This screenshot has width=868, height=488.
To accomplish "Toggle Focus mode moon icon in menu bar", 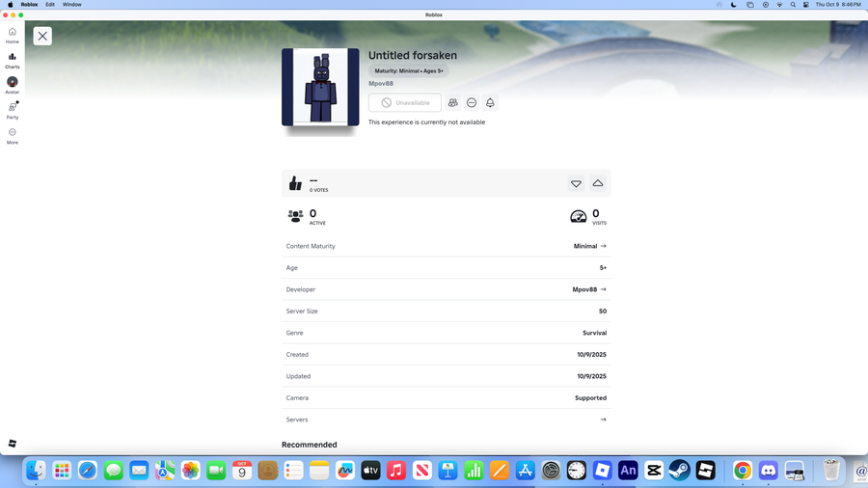I will click(734, 5).
